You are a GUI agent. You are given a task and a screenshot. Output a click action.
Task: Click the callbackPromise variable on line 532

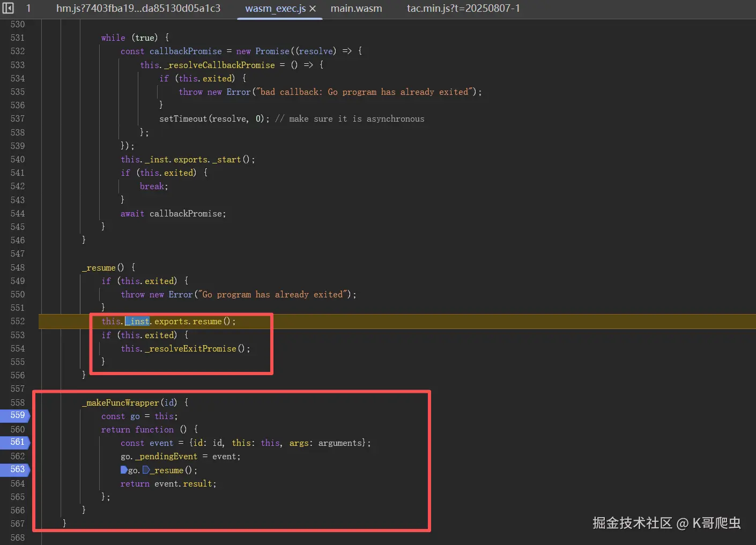coord(186,51)
